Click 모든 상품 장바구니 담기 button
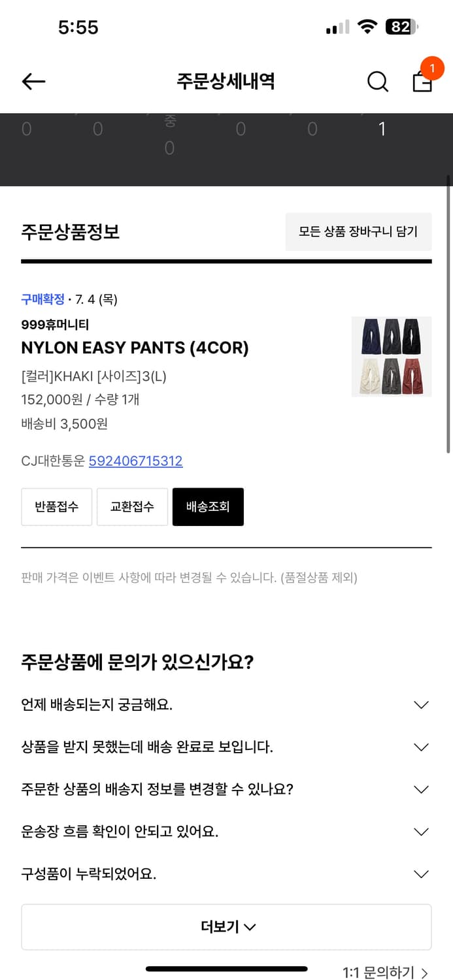Screen dimensions: 453x980 358,231
